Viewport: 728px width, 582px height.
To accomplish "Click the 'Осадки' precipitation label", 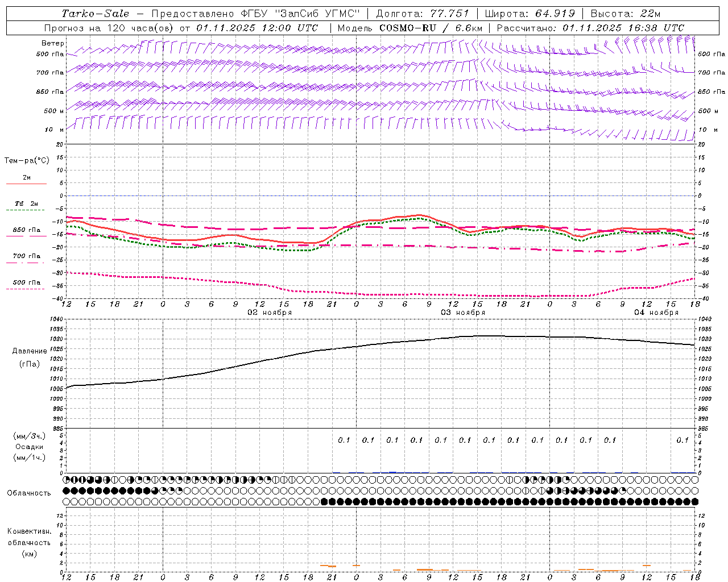I will [x=30, y=447].
